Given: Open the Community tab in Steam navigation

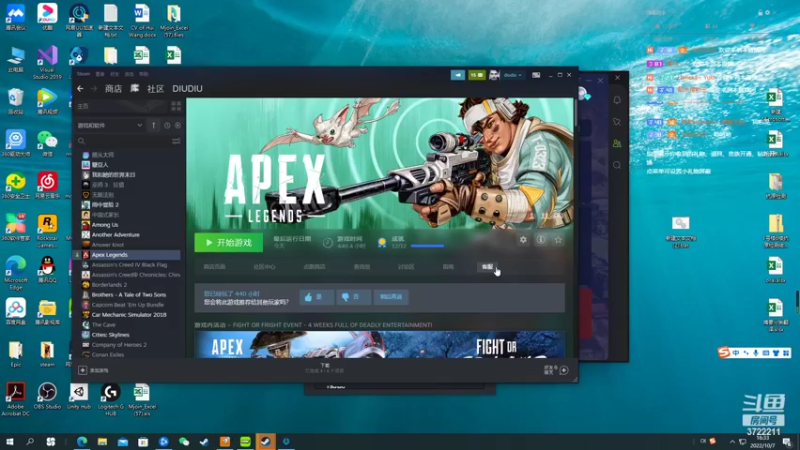Looking at the screenshot, I should 155,89.
